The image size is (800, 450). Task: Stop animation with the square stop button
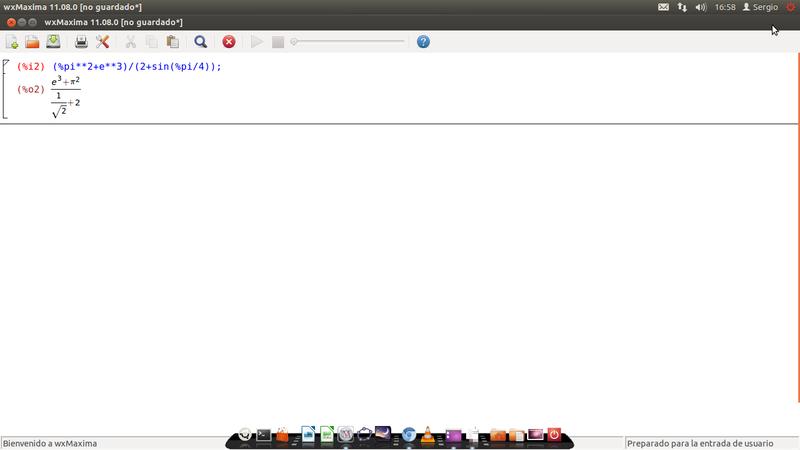278,42
